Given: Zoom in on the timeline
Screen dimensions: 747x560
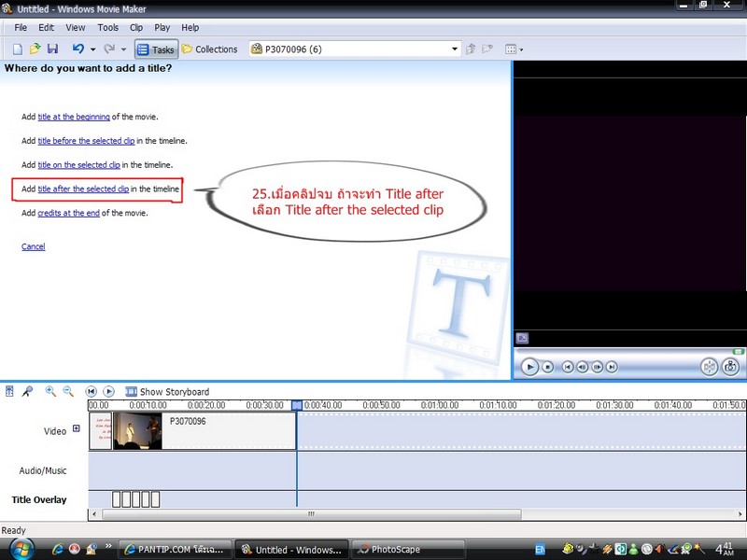Looking at the screenshot, I should (50, 391).
